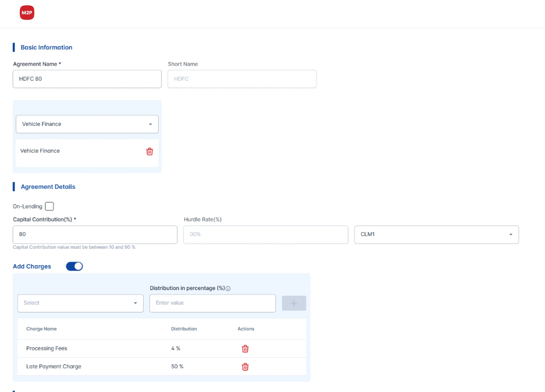Viewport: 545px width, 392px height.
Task: Focus the Short Name input field
Action: click(242, 79)
